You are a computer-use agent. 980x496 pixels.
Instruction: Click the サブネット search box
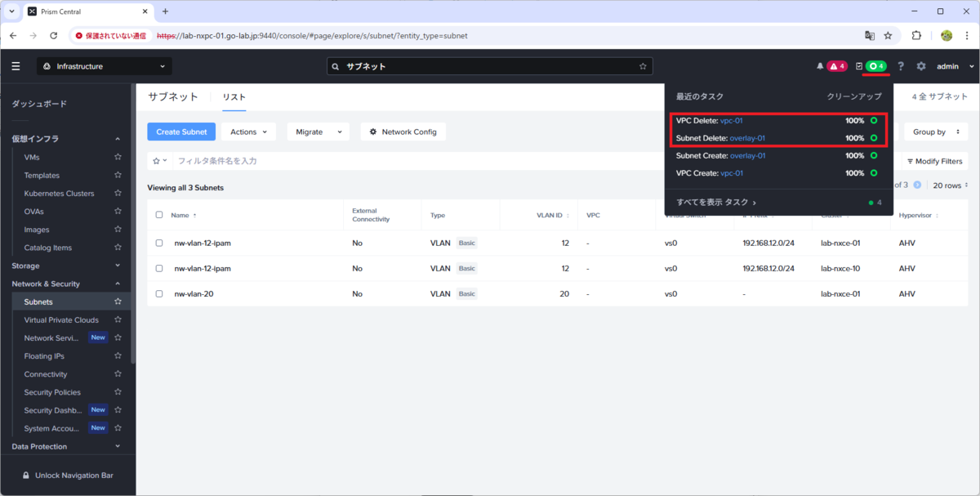click(x=490, y=66)
